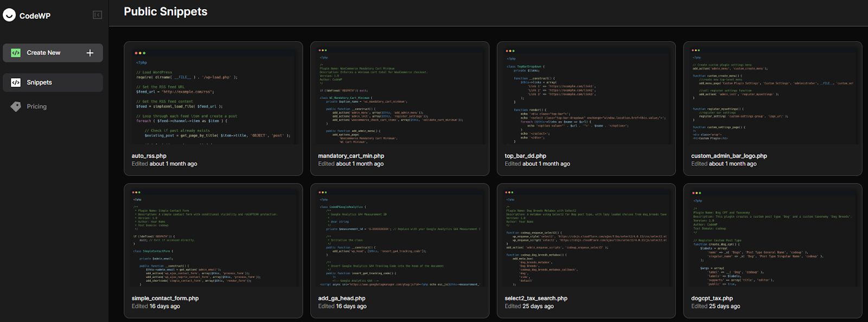This screenshot has width=868, height=322.
Task: Click the add_ga_head.php file name
Action: [342, 298]
